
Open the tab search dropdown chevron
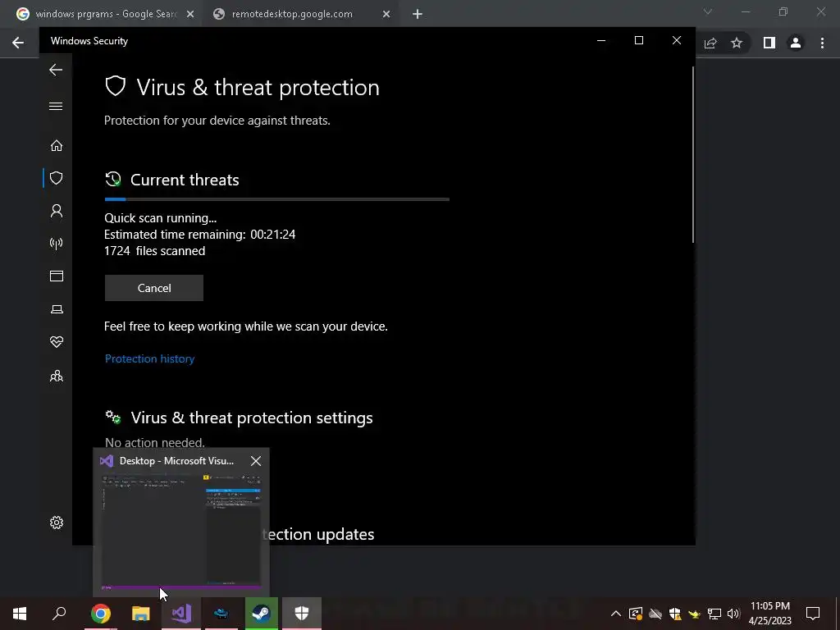tap(708, 11)
